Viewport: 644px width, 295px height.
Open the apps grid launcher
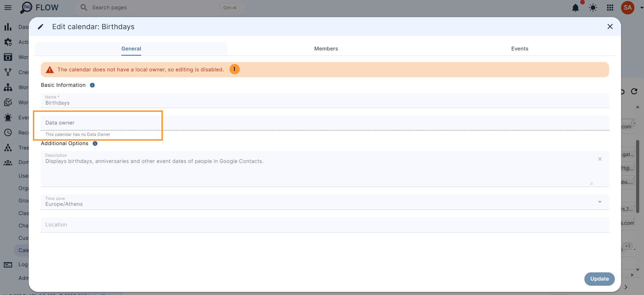point(610,8)
